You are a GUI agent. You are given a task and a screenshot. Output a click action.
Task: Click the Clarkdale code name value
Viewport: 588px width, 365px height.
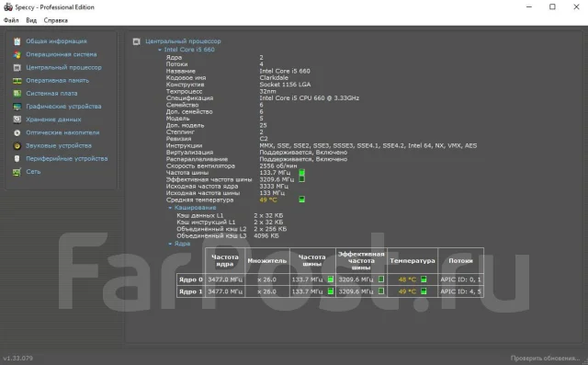point(274,78)
